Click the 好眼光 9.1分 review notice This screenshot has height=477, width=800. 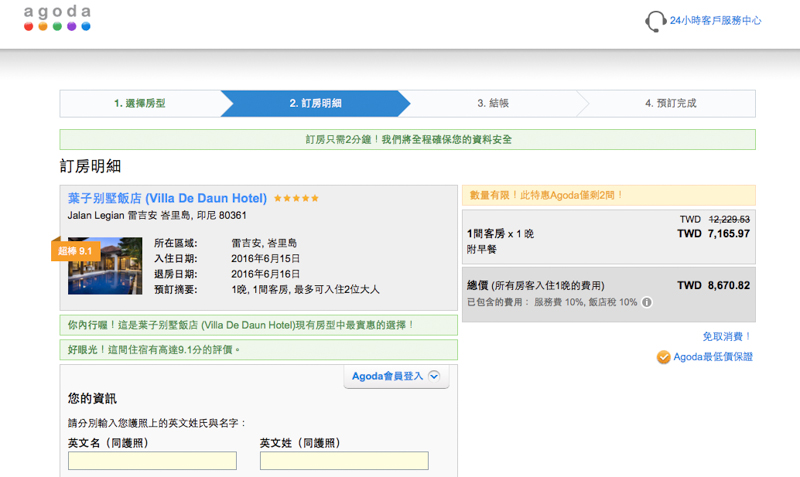click(x=259, y=350)
